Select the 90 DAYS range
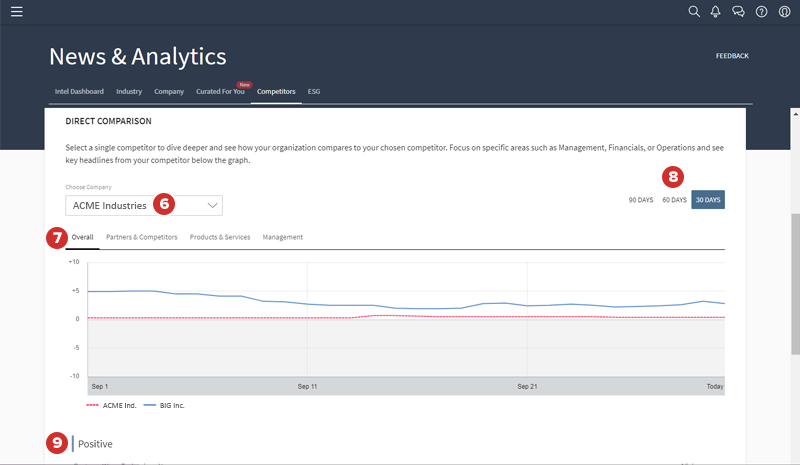This screenshot has width=800, height=465. pyautogui.click(x=640, y=200)
